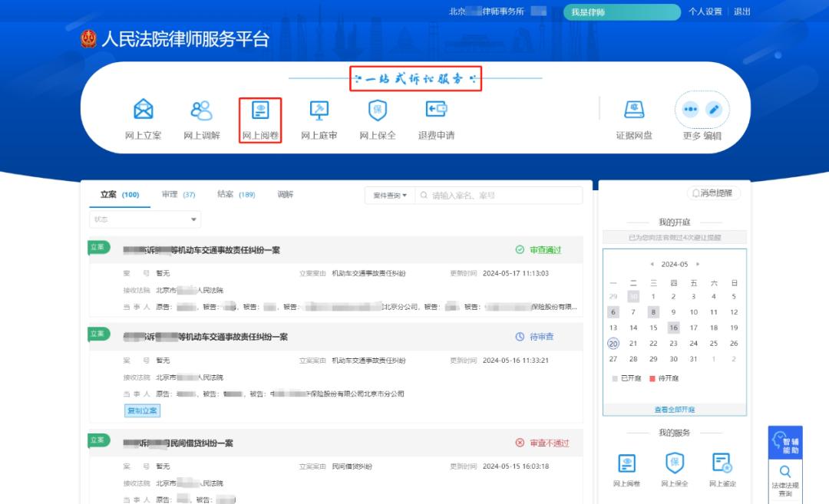Open 查看全部开庭 to view all hearings
829x504 pixels.
(x=674, y=409)
